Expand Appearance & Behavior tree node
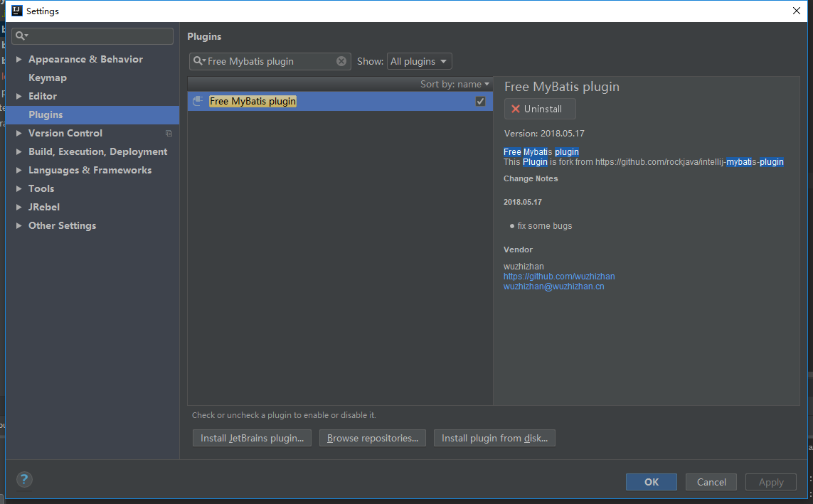Screen dimensions: 813x504 coord(18,59)
